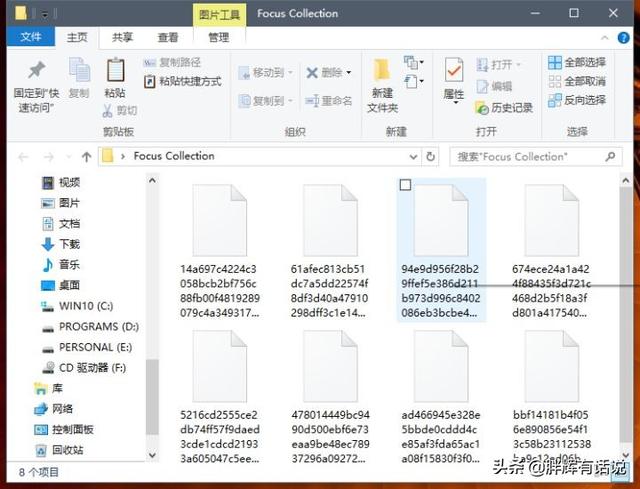Open the File (文件) menu

pos(30,38)
